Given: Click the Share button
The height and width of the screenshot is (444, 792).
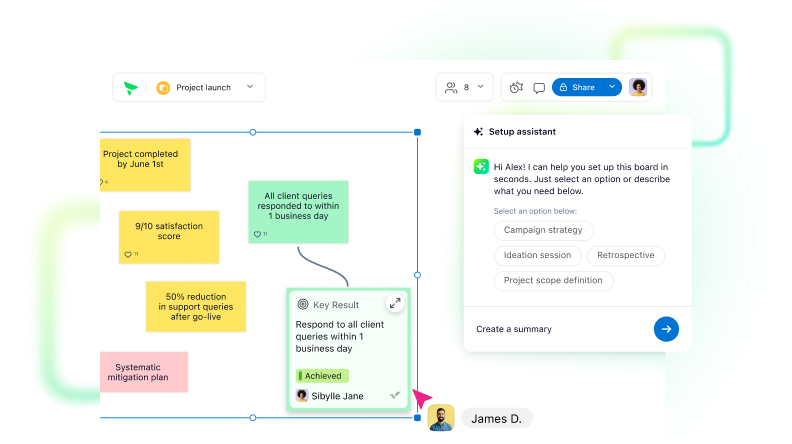Looking at the screenshot, I should [578, 87].
